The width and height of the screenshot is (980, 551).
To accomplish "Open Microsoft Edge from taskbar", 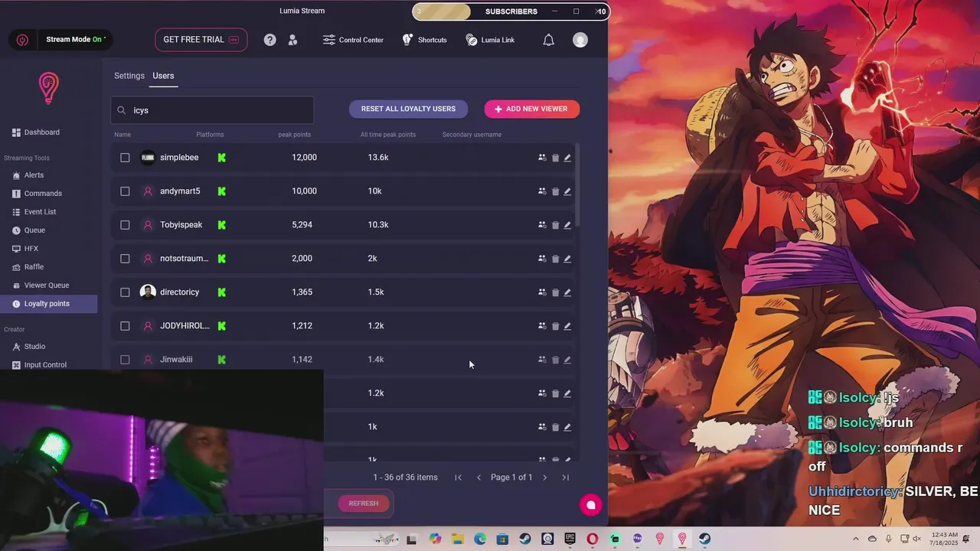I will click(479, 539).
